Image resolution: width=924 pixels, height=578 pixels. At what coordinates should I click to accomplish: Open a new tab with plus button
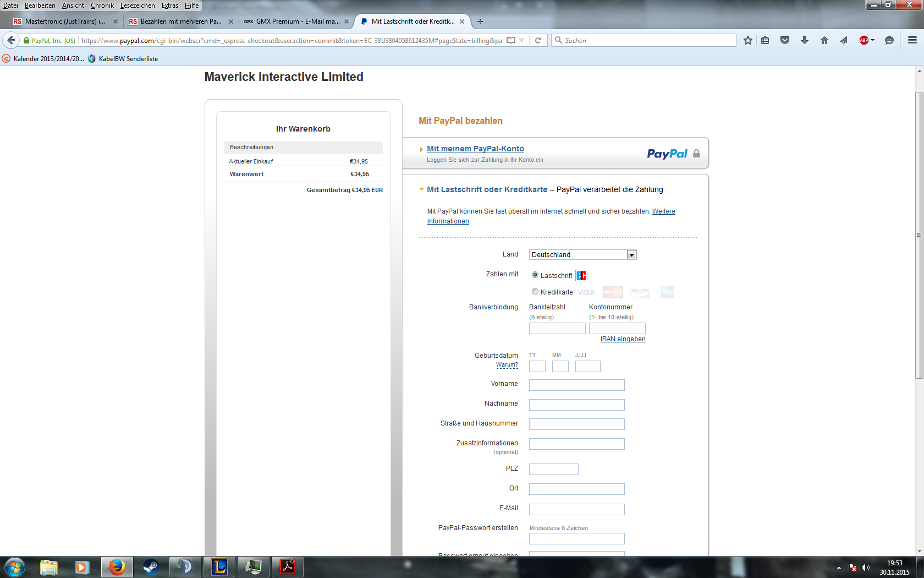click(x=480, y=21)
